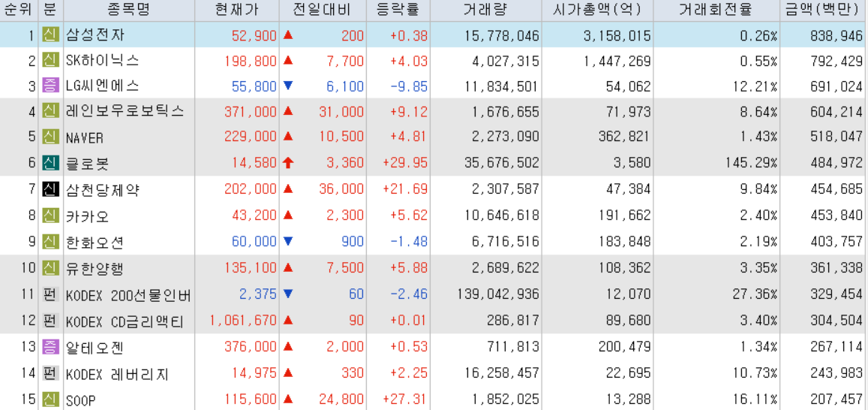
Task: Sort by the 거래량 column header
Action: pos(487,10)
